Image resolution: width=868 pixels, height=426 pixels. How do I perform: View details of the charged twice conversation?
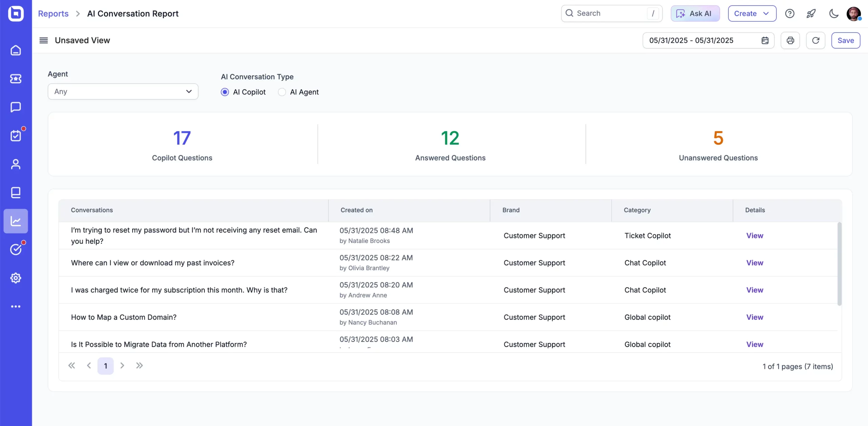755,290
